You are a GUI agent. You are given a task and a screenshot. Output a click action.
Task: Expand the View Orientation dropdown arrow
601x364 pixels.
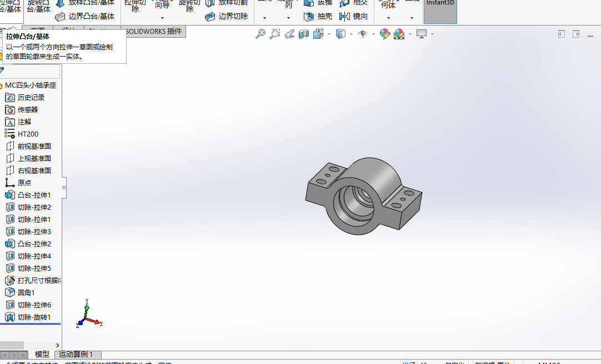coord(329,34)
